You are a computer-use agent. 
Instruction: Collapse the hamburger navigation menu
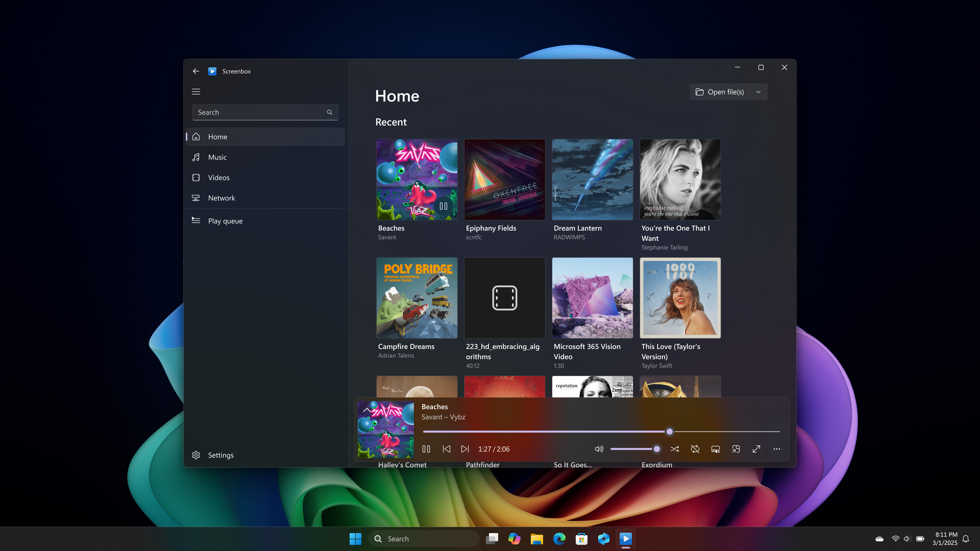click(x=196, y=92)
